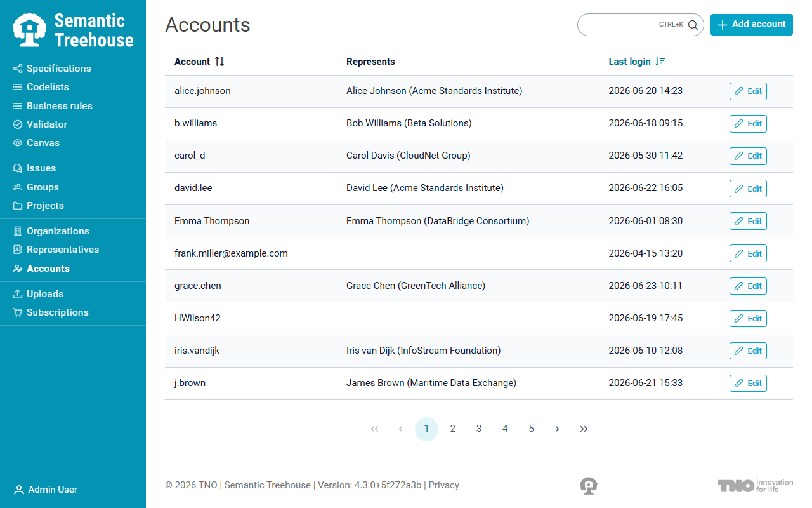Click the small treehouse icon in the footer
812x508 pixels.
[589, 486]
